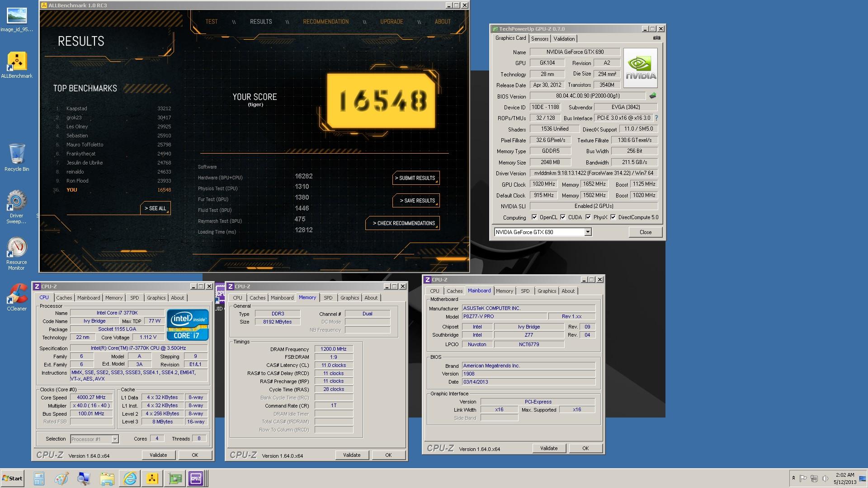The image size is (868, 488).
Task: Click the GPU-Z screenshot camera icon
Action: pyautogui.click(x=657, y=38)
